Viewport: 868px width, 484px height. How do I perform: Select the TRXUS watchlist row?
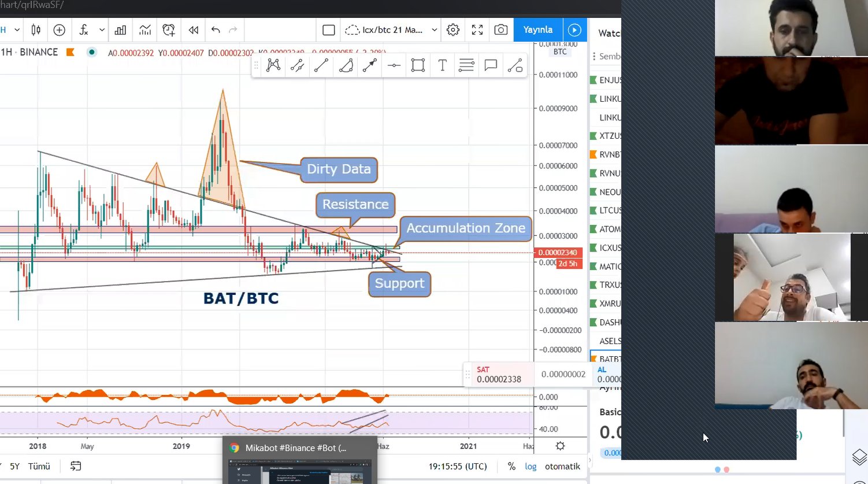(606, 285)
